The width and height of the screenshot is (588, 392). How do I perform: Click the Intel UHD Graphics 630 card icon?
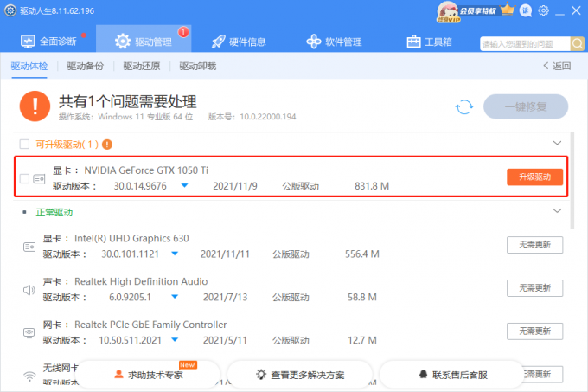pyautogui.click(x=29, y=247)
